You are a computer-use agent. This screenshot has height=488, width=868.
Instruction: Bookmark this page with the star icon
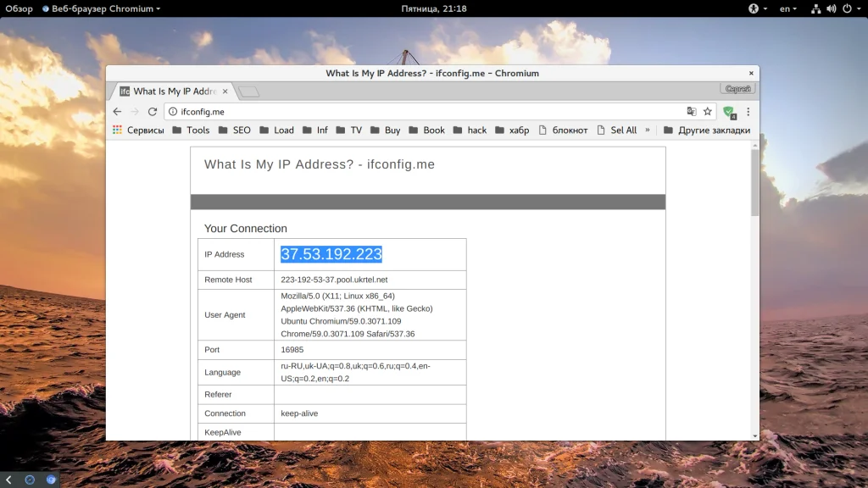pos(708,112)
